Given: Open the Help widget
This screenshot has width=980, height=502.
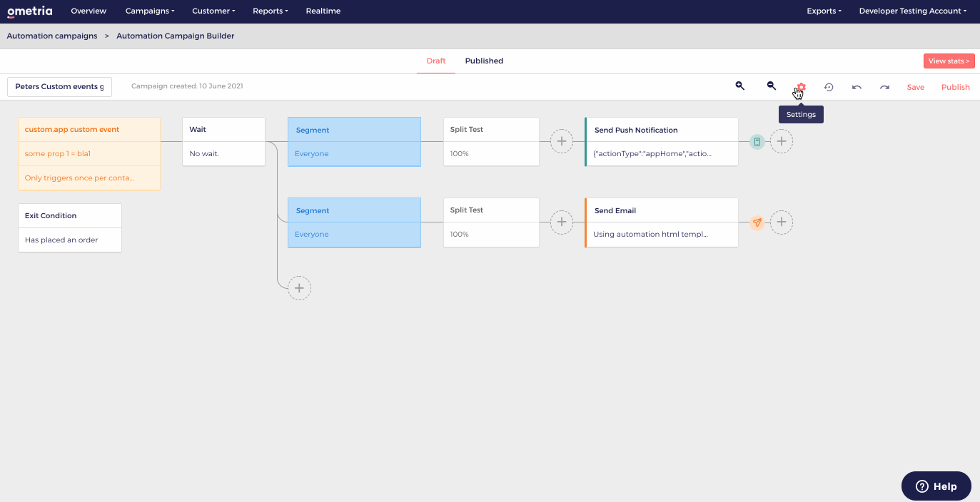Looking at the screenshot, I should [936, 486].
